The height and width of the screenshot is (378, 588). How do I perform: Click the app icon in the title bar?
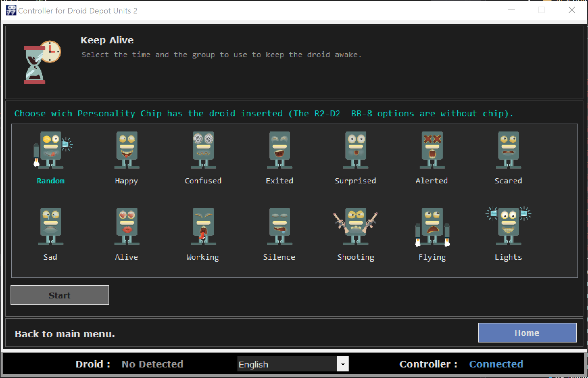[x=11, y=10]
